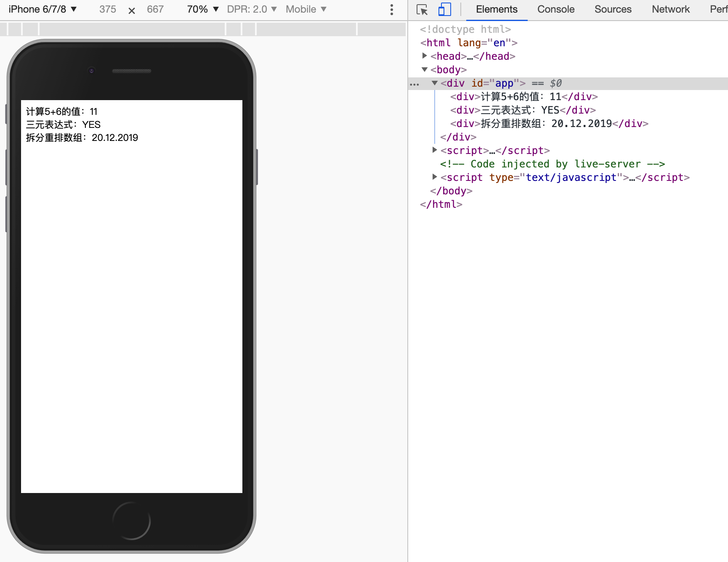
Task: Click the height field showing 667
Action: click(x=155, y=9)
